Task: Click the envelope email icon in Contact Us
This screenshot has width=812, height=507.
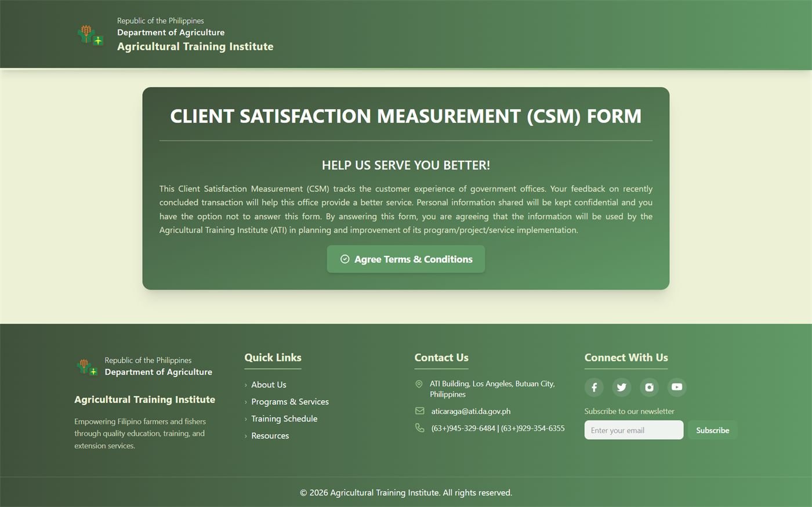Action: pyautogui.click(x=420, y=411)
